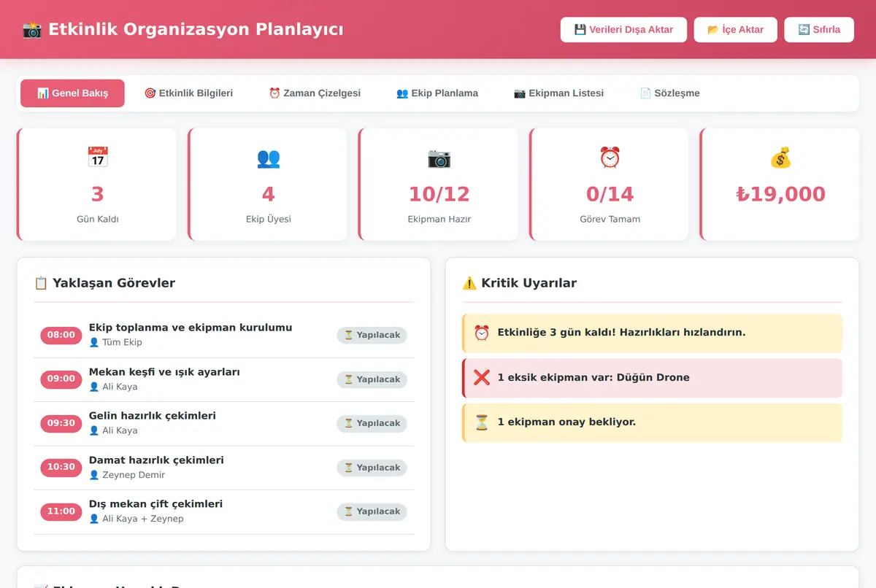Viewport: 876px width, 588px height.
Task: Open the Genel Bakış tab
Action: pyautogui.click(x=72, y=93)
